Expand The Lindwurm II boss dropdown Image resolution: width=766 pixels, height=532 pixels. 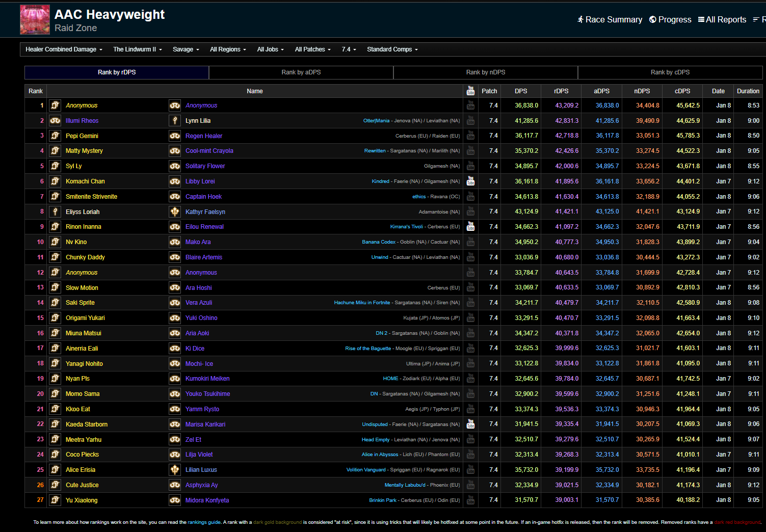[138, 49]
